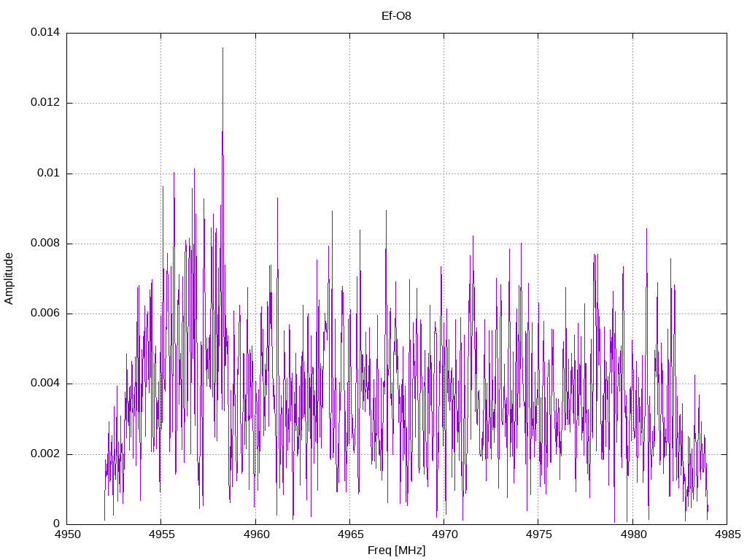Click the 0.004 y-axis tick label
Screen dimensions: 747x560
pyautogui.click(x=45, y=384)
